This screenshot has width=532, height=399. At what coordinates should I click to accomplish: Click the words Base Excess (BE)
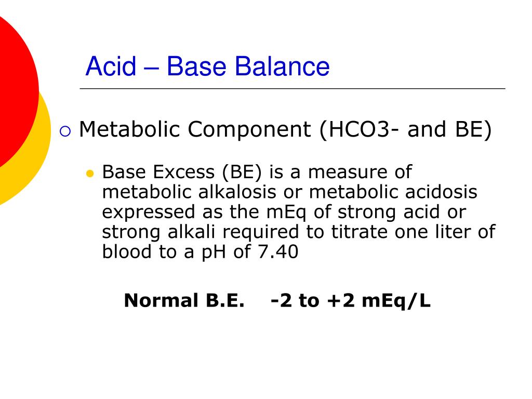pyautogui.click(x=182, y=171)
